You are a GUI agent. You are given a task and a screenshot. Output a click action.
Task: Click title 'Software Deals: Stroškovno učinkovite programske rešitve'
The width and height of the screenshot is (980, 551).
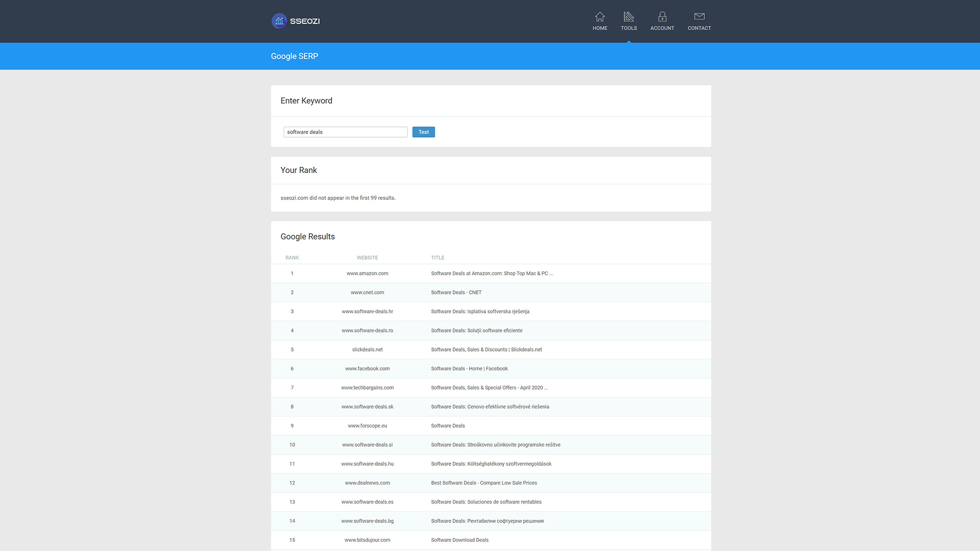[496, 445]
